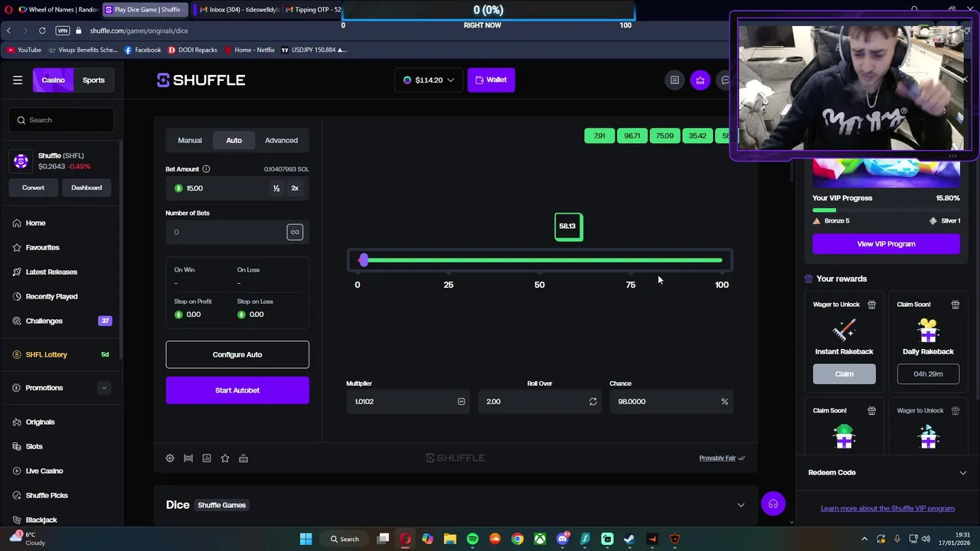
Task: Open the Shuffle Games tag
Action: pyautogui.click(x=222, y=505)
